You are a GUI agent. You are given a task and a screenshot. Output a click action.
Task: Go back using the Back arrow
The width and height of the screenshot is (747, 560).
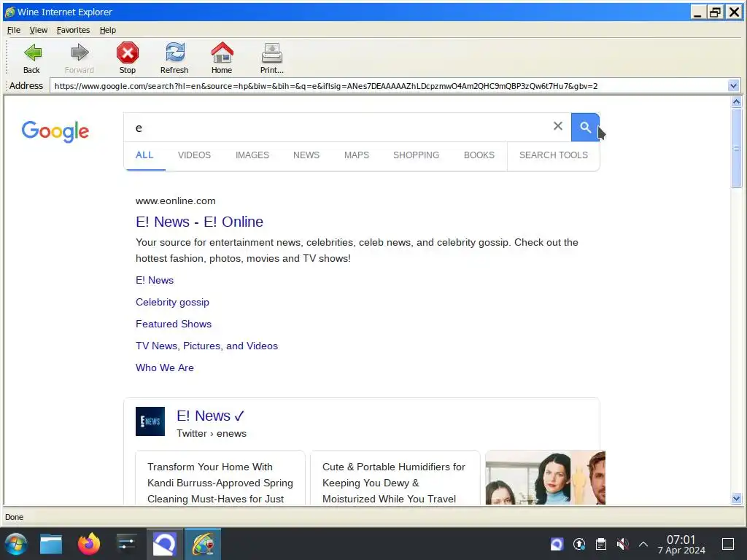(32, 58)
